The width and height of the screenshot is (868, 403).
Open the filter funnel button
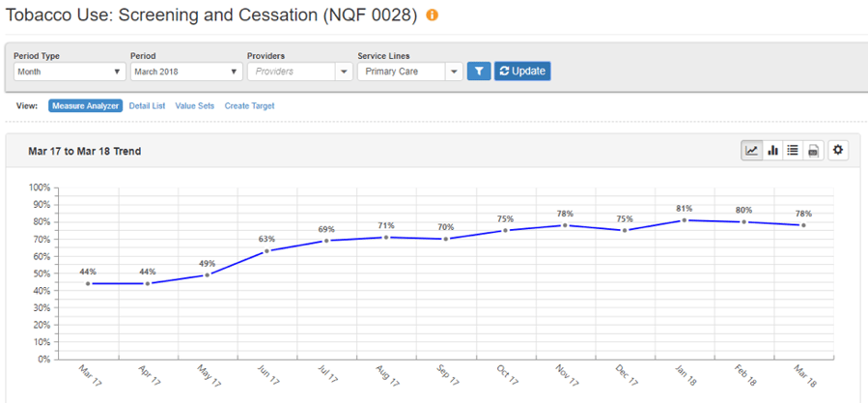(479, 71)
